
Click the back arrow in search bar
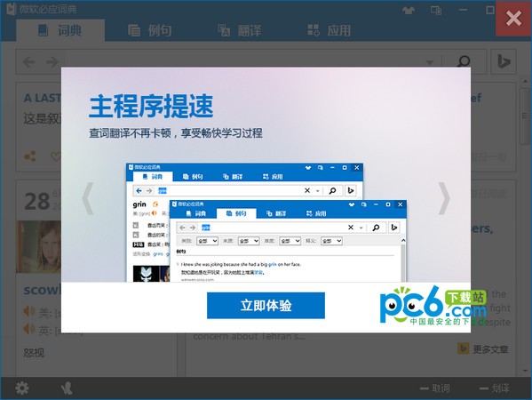coord(29,62)
